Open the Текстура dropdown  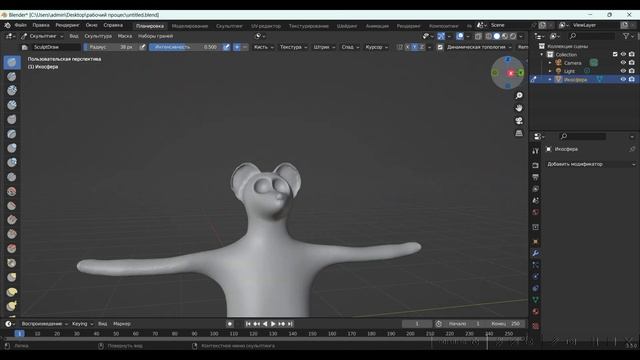coord(293,47)
